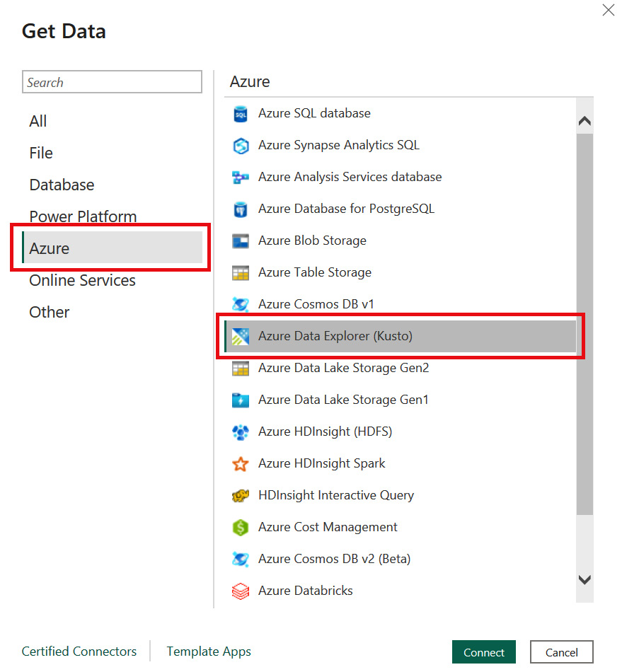This screenshot has height=672, width=622.
Task: Click the Azure HDInsight Spark star icon
Action: pyautogui.click(x=241, y=464)
